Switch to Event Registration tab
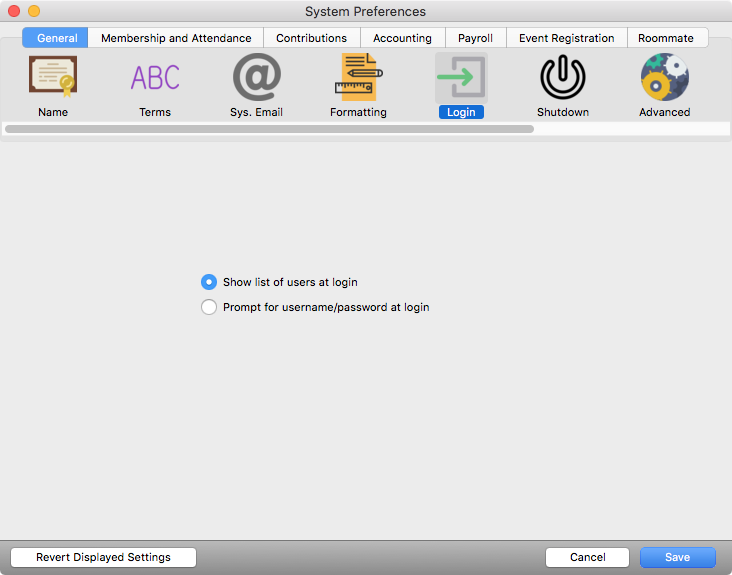732x575 pixels. click(x=566, y=38)
